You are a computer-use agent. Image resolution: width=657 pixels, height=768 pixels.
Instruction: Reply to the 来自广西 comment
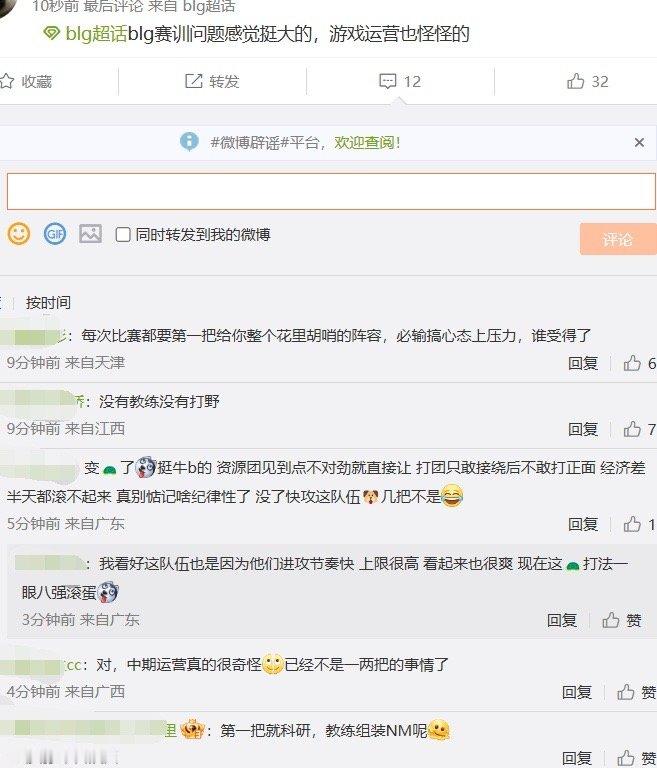pyautogui.click(x=577, y=692)
